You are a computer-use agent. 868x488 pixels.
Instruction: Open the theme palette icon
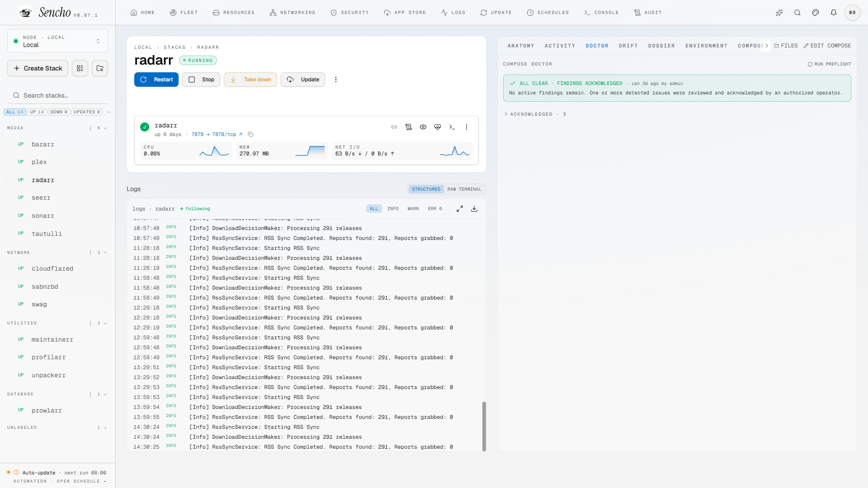(816, 13)
